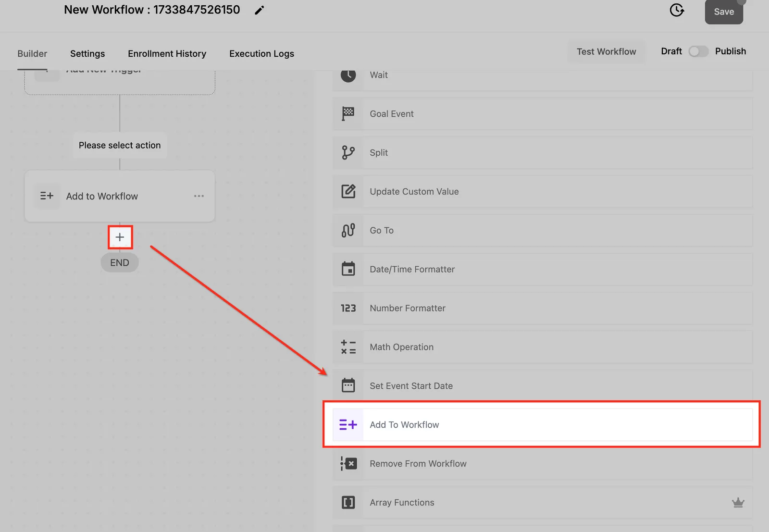The width and height of the screenshot is (769, 532).
Task: Click the Publish label
Action: click(x=731, y=51)
